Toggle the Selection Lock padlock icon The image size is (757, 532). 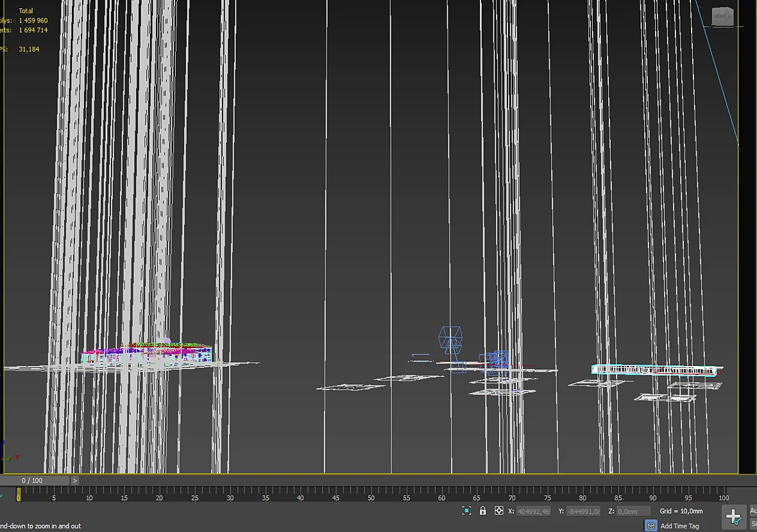pyautogui.click(x=482, y=511)
